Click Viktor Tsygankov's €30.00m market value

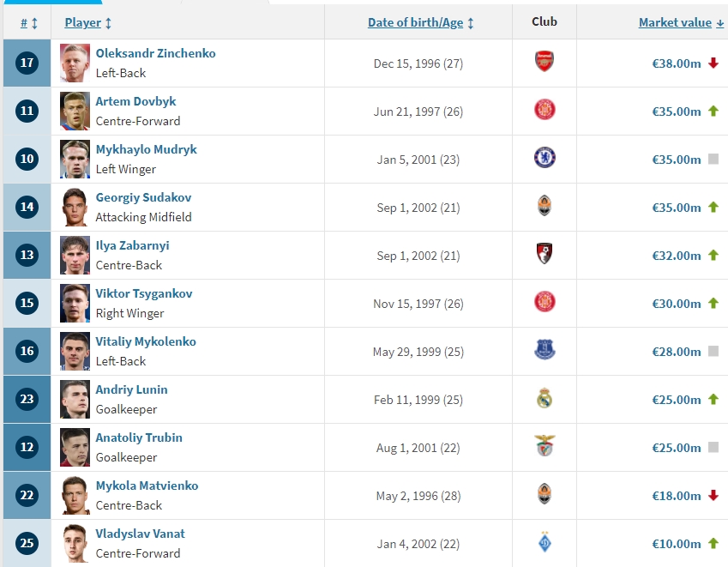[x=676, y=304]
